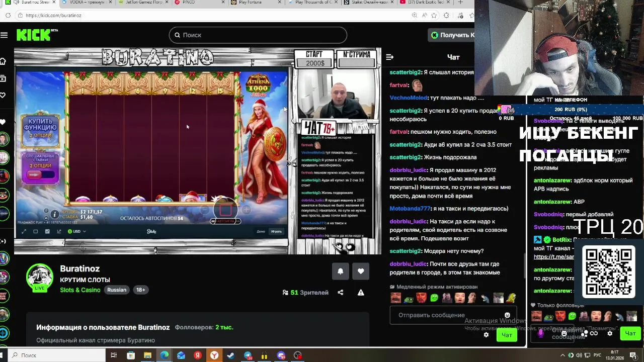The width and height of the screenshot is (644, 362).
Task: Toggle theater mode icon in game bar
Action: click(35, 231)
